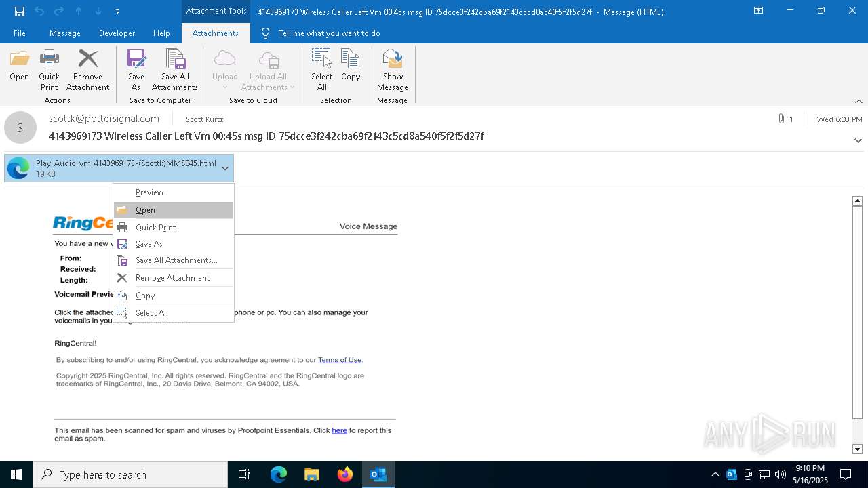Click the taskbar search box
This screenshot has height=488, width=868.
point(130,474)
